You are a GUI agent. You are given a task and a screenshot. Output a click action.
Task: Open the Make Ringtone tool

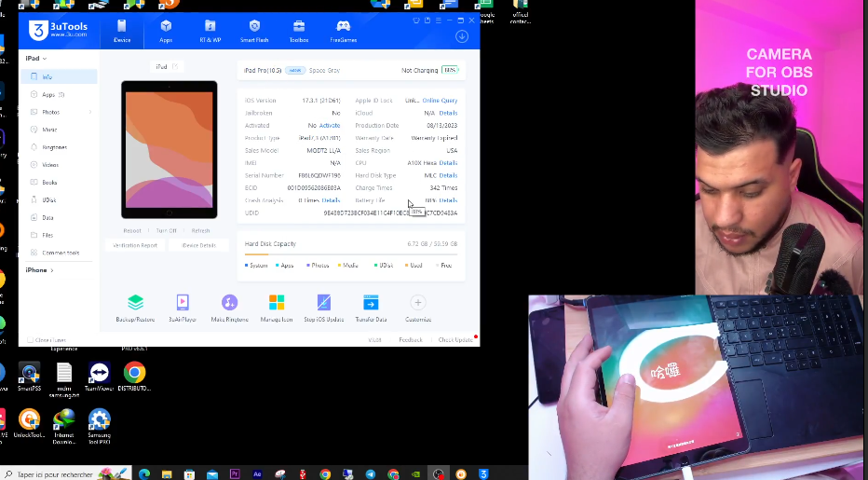(x=230, y=309)
